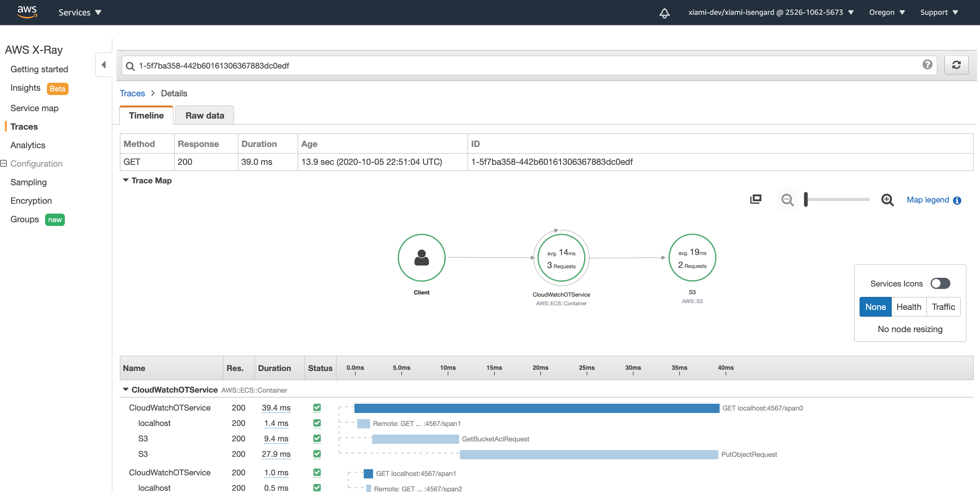This screenshot has width=980, height=492.
Task: Open the account xiami-dev dropdown
Action: click(771, 12)
